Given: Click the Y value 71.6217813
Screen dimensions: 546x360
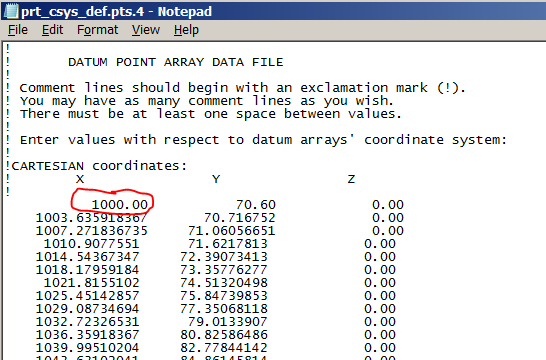Looking at the screenshot, I should (228, 244).
